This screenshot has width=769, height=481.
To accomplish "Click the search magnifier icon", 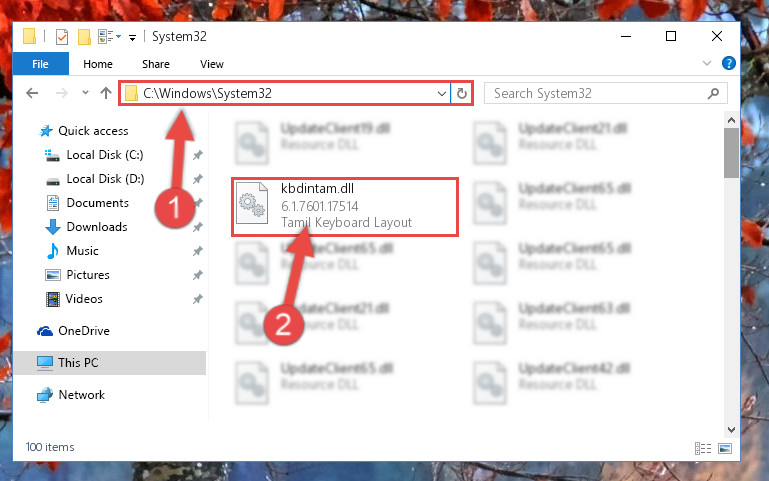I will click(x=713, y=93).
